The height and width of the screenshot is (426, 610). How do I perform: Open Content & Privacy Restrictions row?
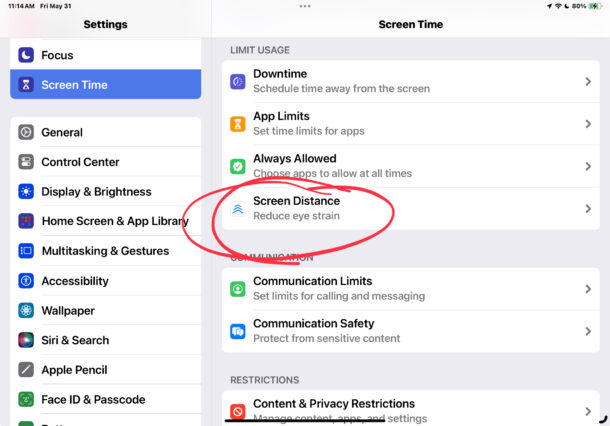pos(410,408)
